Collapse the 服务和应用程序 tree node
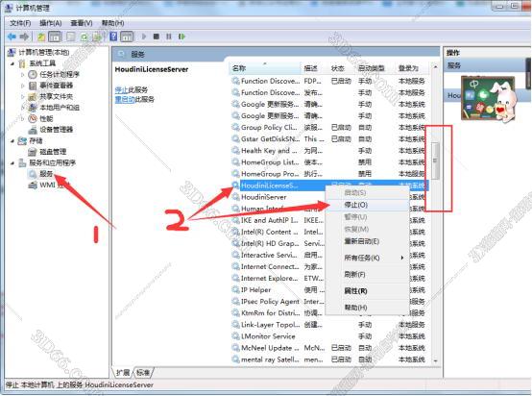The width and height of the screenshot is (532, 396). 12,163
